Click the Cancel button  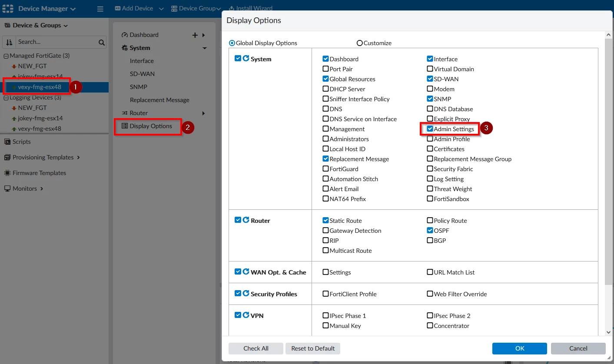(578, 348)
